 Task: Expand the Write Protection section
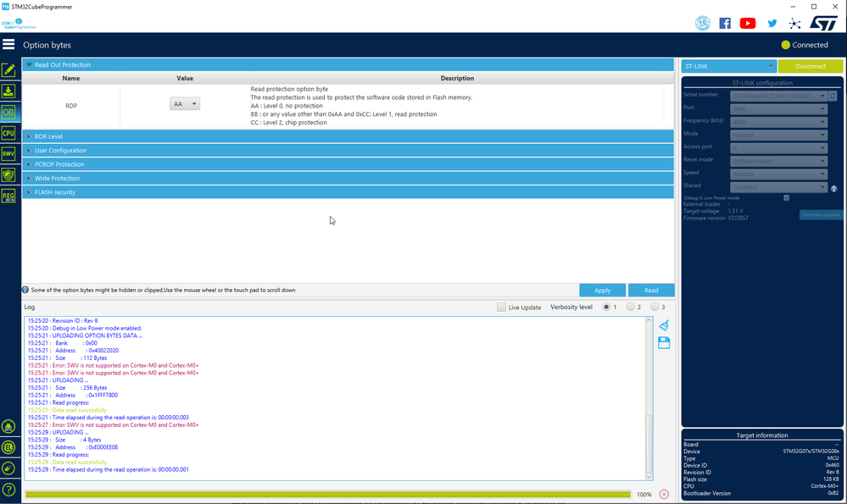(x=348, y=179)
